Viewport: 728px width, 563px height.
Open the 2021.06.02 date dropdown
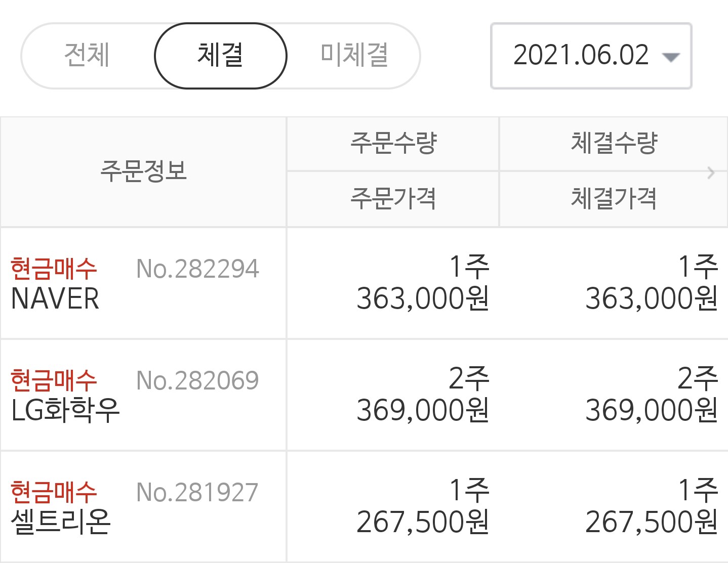[591, 56]
